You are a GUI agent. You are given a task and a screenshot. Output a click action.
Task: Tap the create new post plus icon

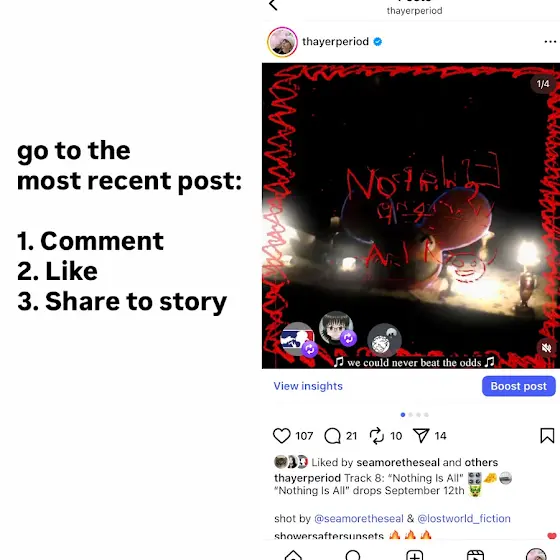pos(415,555)
